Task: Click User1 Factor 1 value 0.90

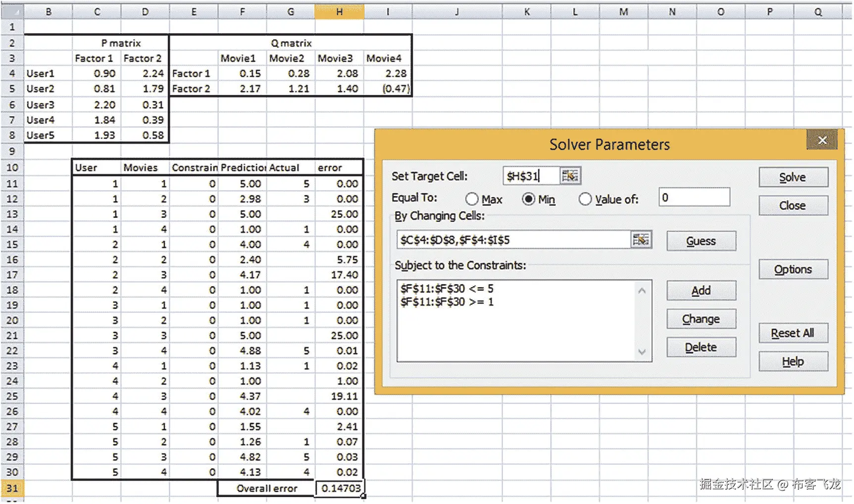Action: click(x=97, y=74)
